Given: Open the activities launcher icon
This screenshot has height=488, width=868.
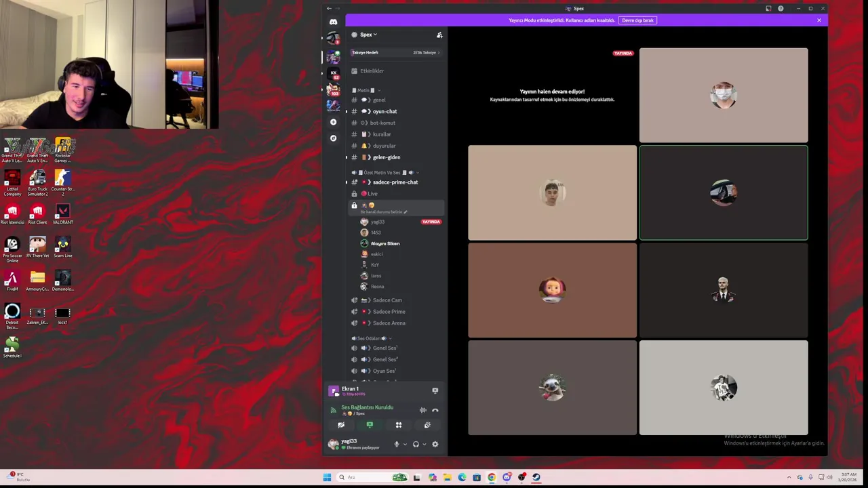Looking at the screenshot, I should (399, 425).
